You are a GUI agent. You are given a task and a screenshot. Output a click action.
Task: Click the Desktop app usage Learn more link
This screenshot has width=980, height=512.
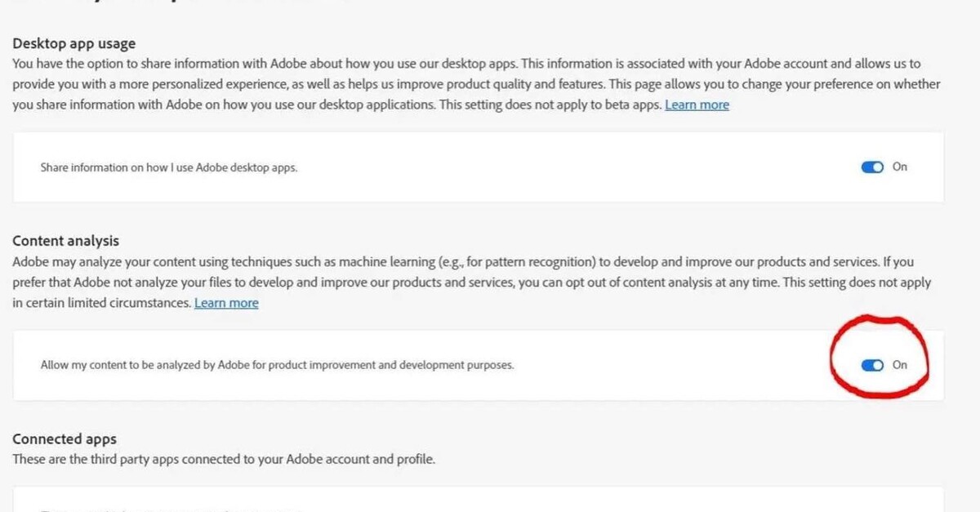click(697, 105)
